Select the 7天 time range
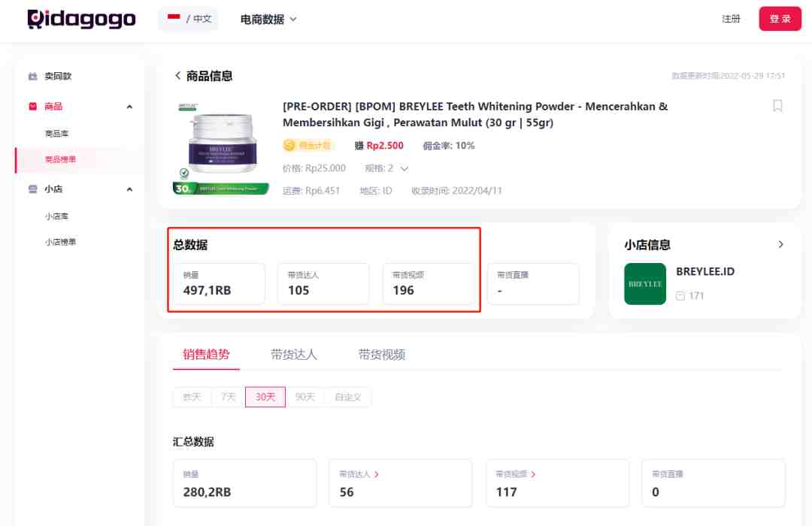The width and height of the screenshot is (812, 526). [228, 397]
